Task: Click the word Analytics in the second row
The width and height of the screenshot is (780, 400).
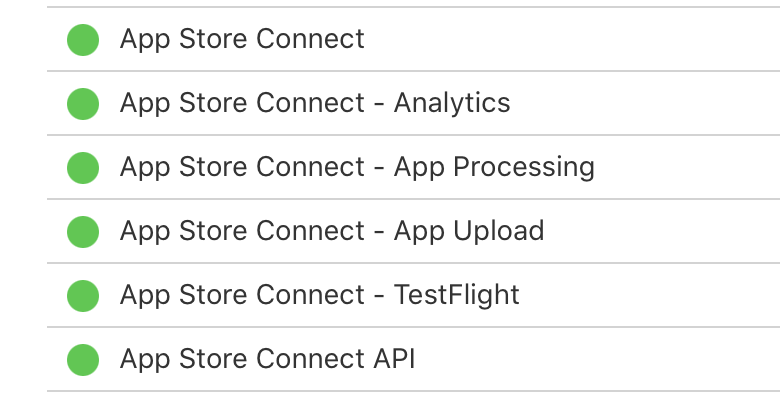Action: click(452, 104)
